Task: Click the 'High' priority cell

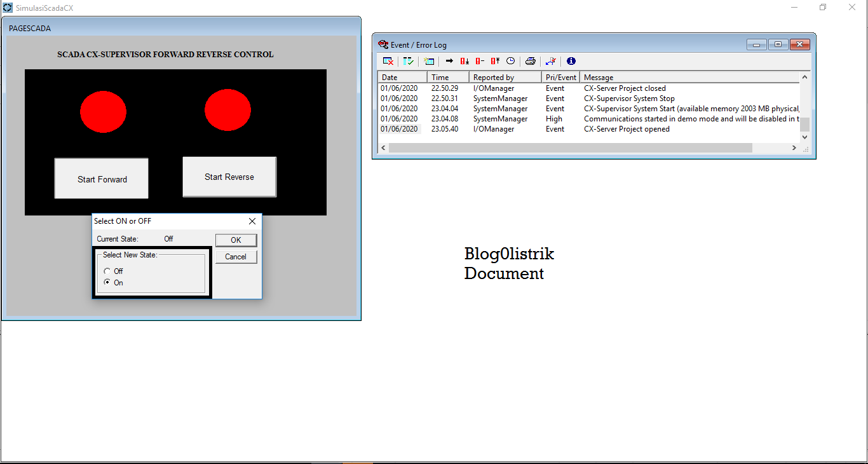Action: (x=554, y=119)
